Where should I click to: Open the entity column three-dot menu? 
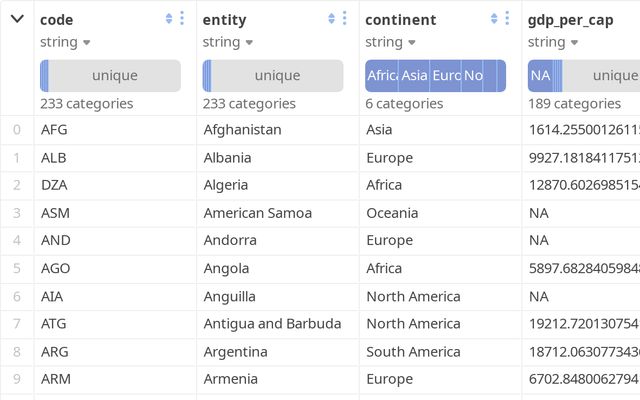point(344,18)
